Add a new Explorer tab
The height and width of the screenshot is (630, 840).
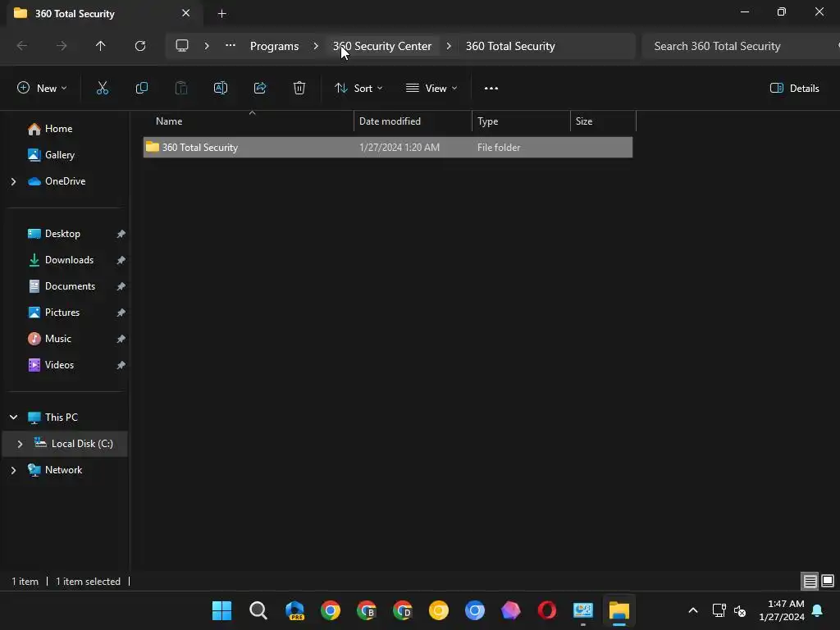pyautogui.click(x=221, y=13)
